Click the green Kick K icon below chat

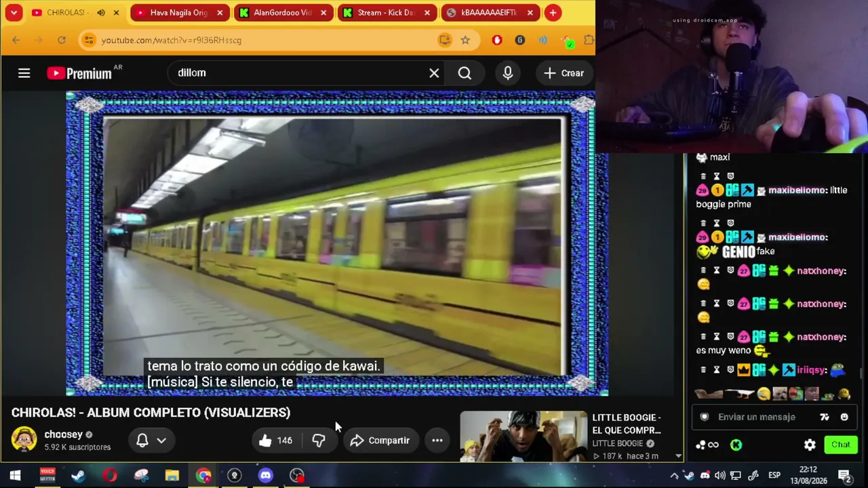[x=736, y=445]
